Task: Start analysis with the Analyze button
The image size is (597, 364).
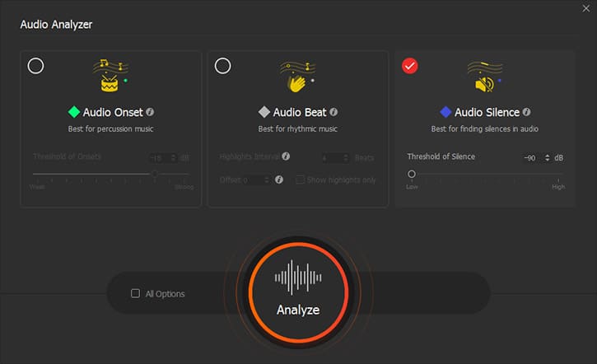Action: click(298, 292)
